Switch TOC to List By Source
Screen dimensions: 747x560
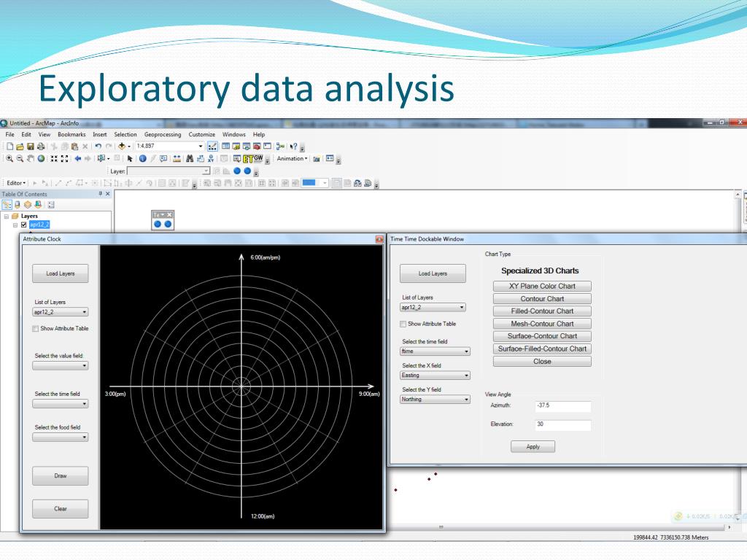(18, 205)
